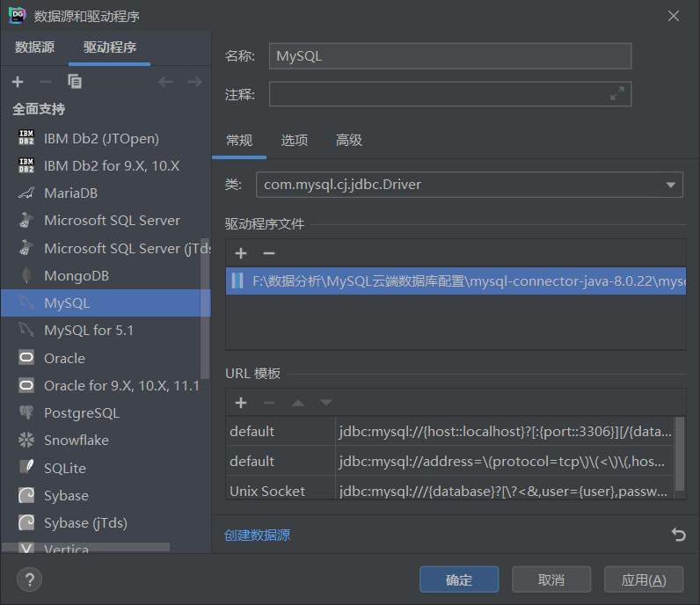Add a new driver with plus icon
This screenshot has height=605, width=700.
18,82
